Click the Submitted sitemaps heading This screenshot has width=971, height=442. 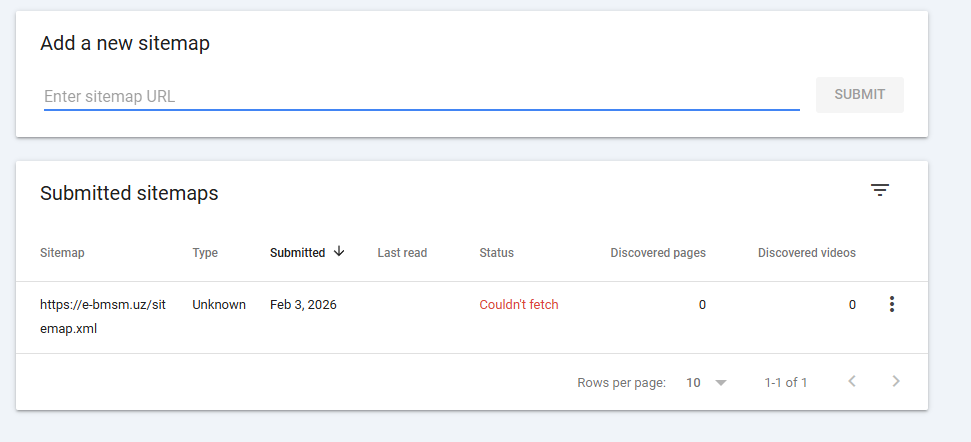[129, 193]
